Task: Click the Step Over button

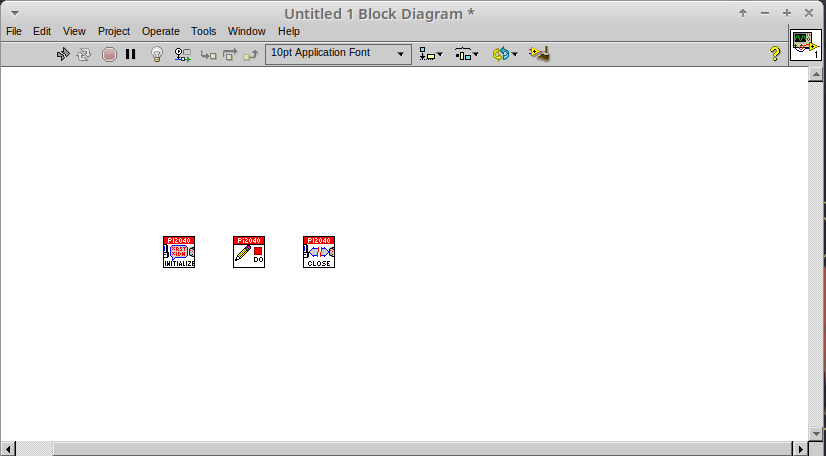Action: tap(230, 54)
